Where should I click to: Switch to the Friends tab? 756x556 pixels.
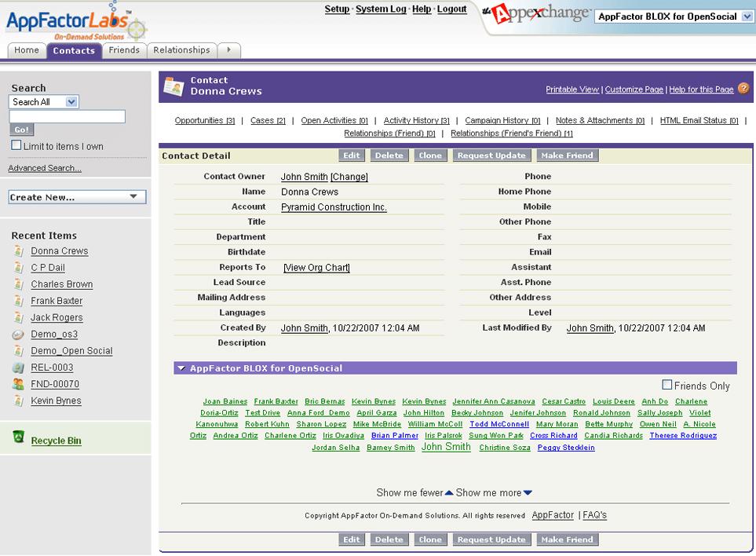click(x=124, y=50)
